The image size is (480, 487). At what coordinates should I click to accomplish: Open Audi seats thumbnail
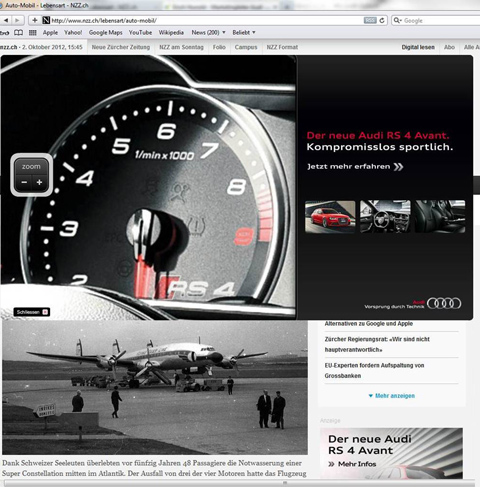[440, 216]
